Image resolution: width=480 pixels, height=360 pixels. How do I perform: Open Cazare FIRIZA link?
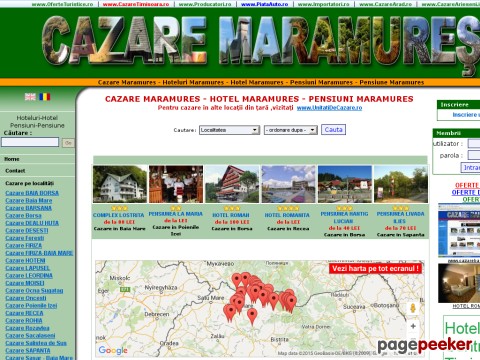(x=24, y=245)
